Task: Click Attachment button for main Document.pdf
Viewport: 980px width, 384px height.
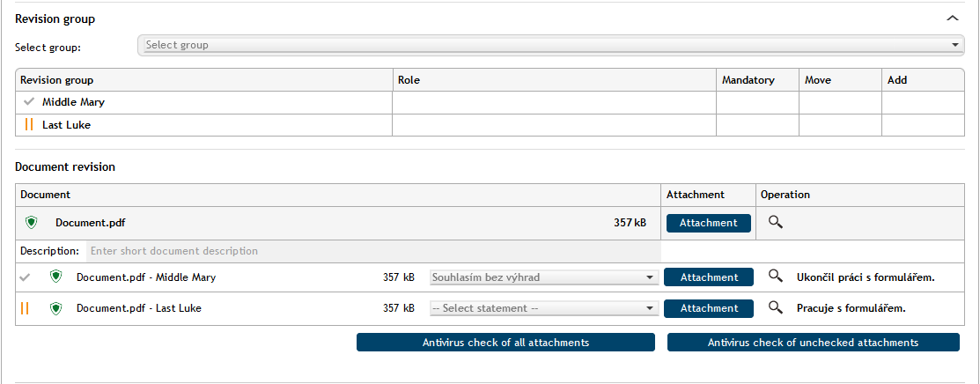Action: pos(708,223)
